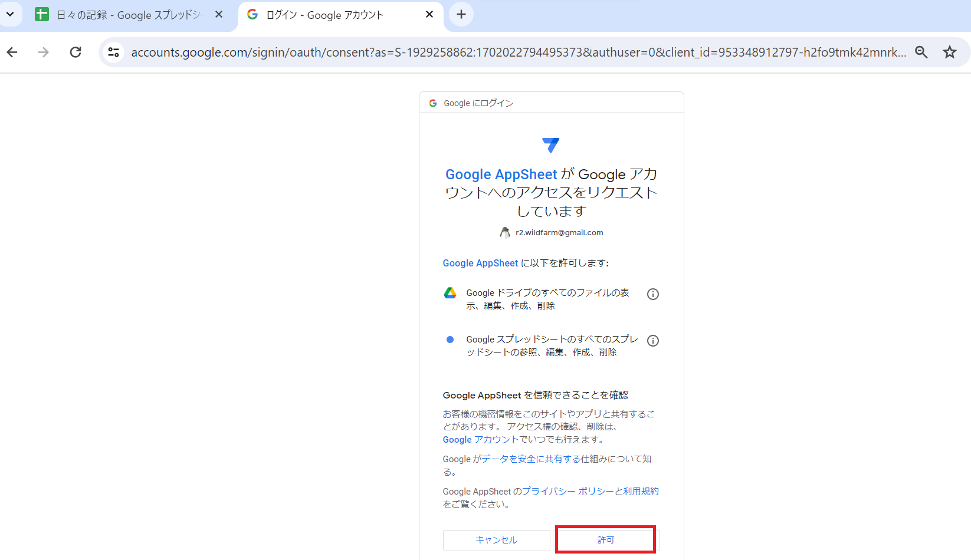Click the Google logo beside Google にログイン

[433, 103]
